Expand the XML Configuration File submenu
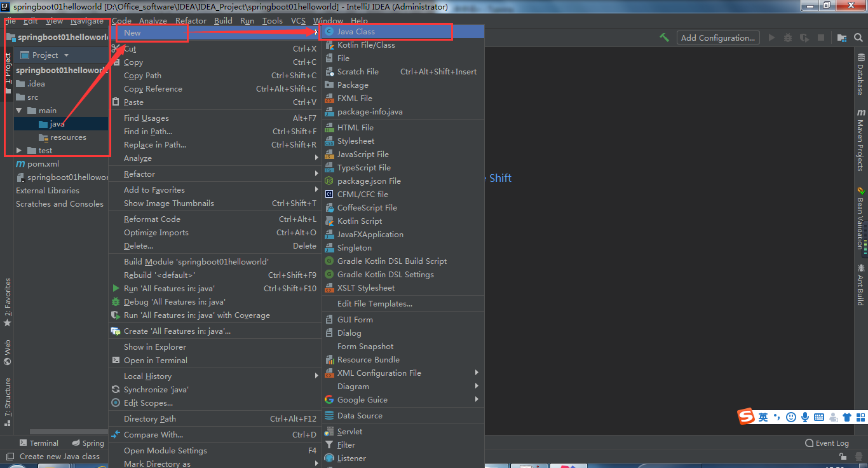 [x=403, y=373]
